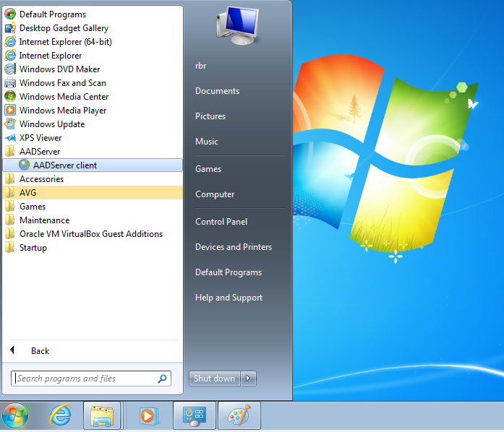Click the Paint icon in the taskbar
Screen dimensions: 504x432
[x=237, y=416]
